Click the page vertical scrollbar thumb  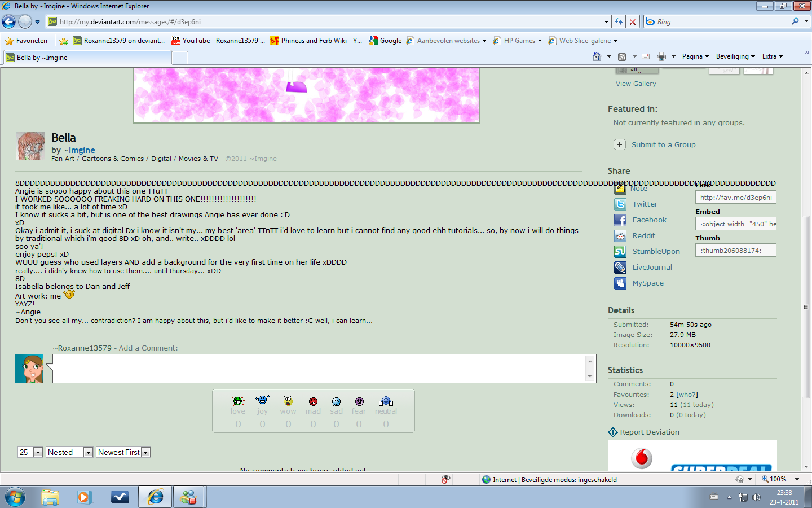(x=806, y=307)
